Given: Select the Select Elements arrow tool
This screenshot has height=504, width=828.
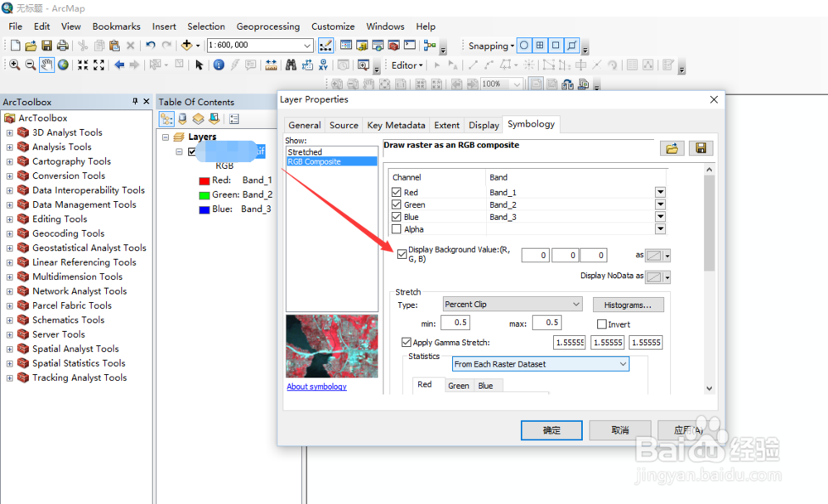Looking at the screenshot, I should (x=199, y=65).
